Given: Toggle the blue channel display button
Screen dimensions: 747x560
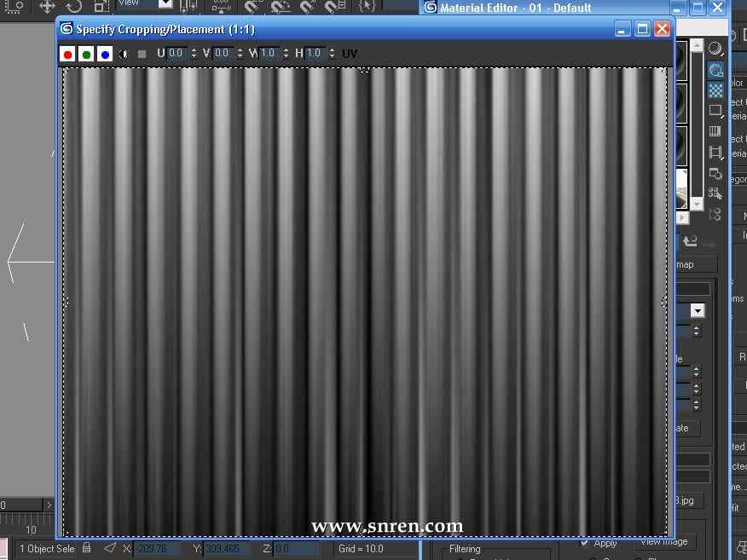Looking at the screenshot, I should (105, 55).
